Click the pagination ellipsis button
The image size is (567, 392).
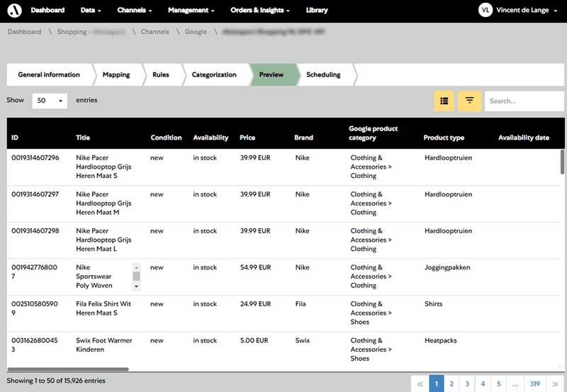(x=516, y=383)
